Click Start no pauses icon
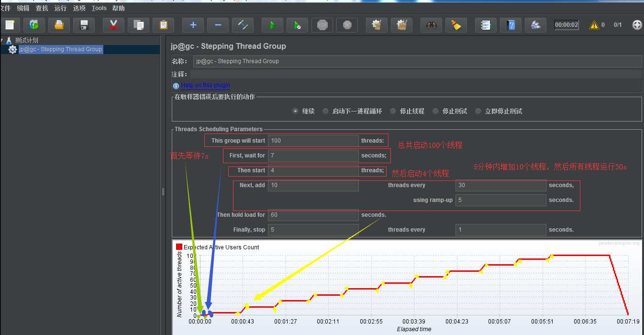 point(297,25)
